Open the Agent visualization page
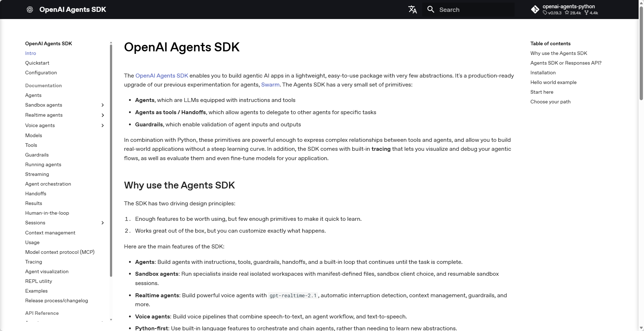Image resolution: width=644 pixels, height=331 pixels. pos(47,271)
